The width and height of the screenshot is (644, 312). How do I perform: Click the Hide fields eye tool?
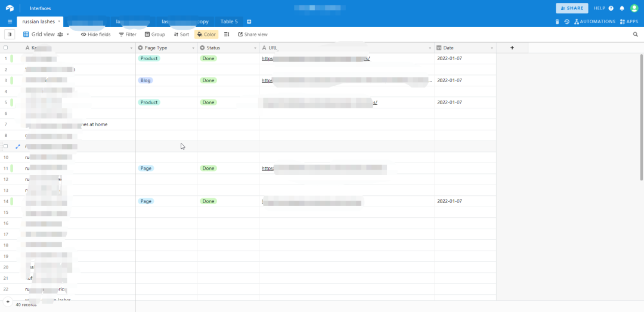(x=95, y=35)
